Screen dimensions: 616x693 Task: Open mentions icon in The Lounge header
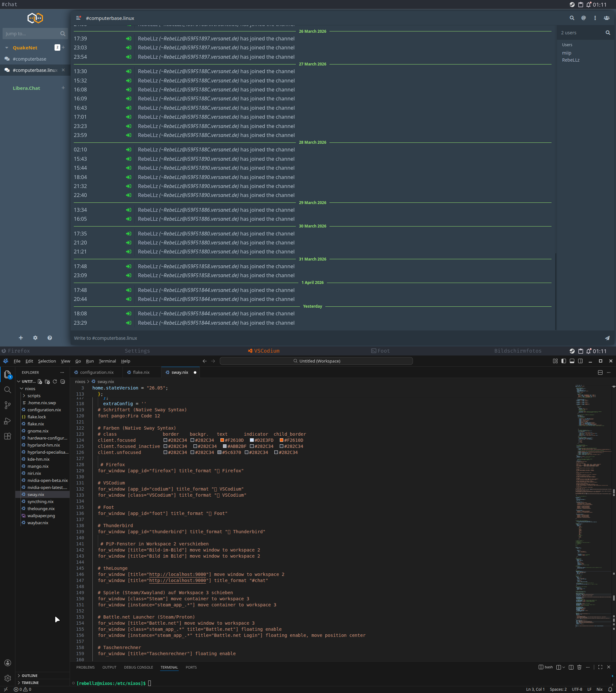(584, 18)
